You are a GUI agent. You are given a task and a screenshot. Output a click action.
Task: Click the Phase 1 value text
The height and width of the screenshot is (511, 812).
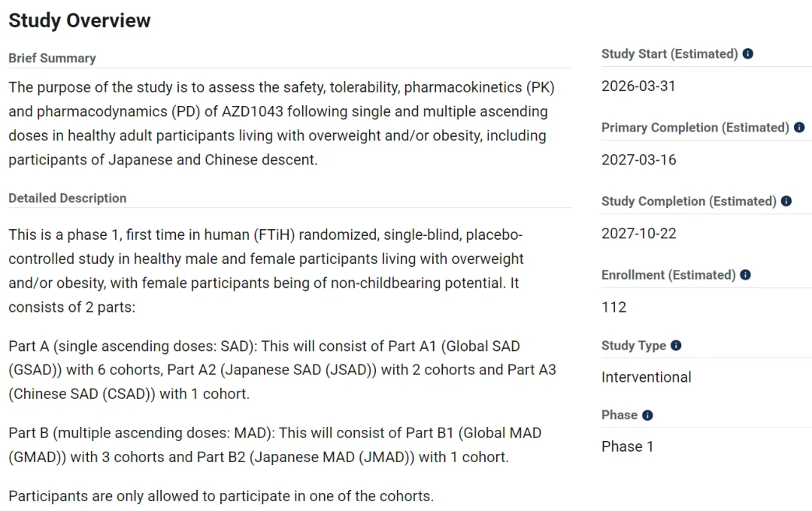coord(627,446)
